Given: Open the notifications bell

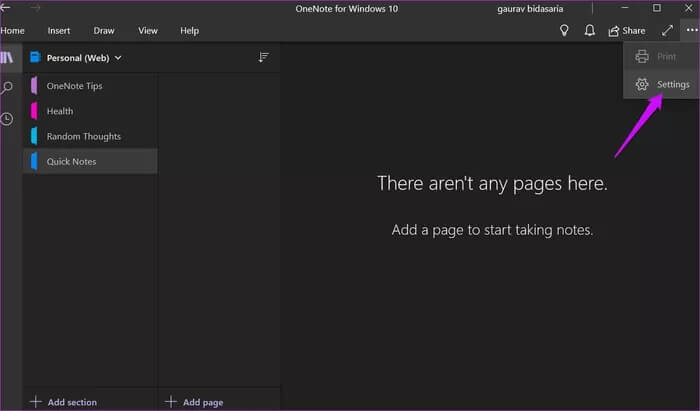Looking at the screenshot, I should point(590,30).
